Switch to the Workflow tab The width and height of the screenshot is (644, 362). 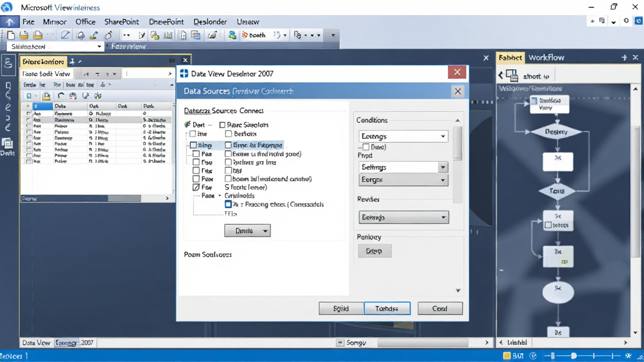[547, 58]
